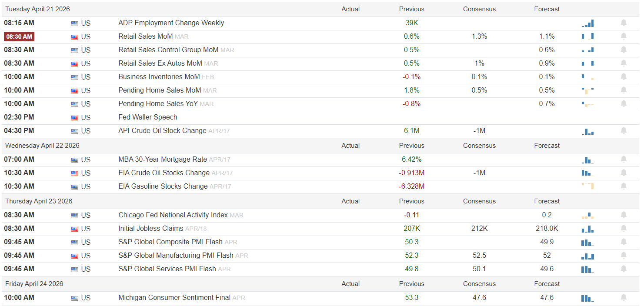Click previous value 6.1M for API Crude Oil
Image resolution: width=644 pixels, height=306 pixels.
(412, 130)
